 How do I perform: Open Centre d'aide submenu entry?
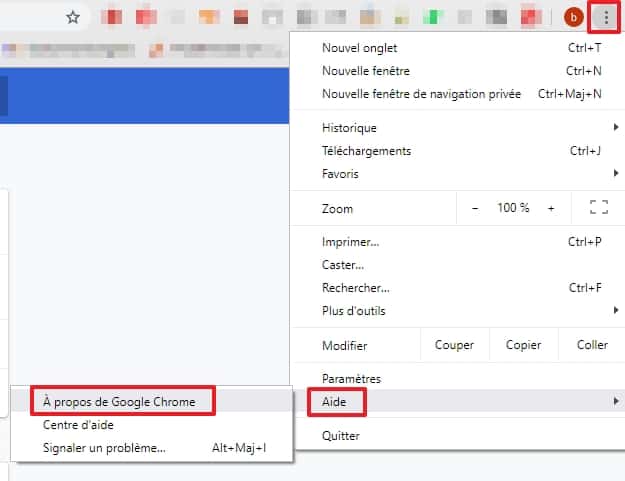(x=151, y=425)
